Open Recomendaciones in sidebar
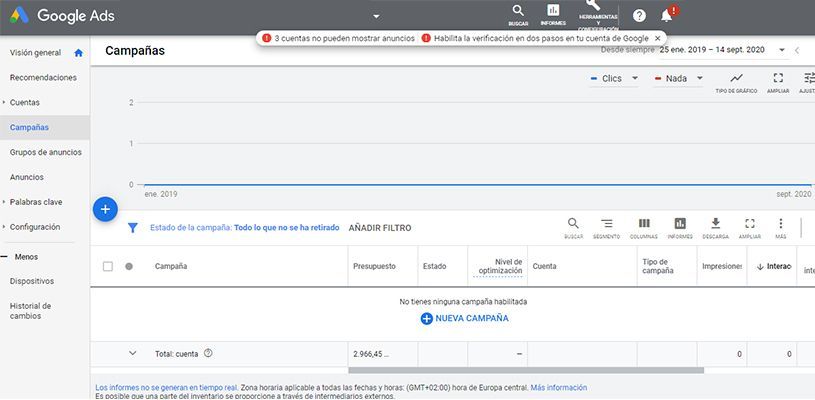Screen dimensions: 815x400 pos(43,77)
